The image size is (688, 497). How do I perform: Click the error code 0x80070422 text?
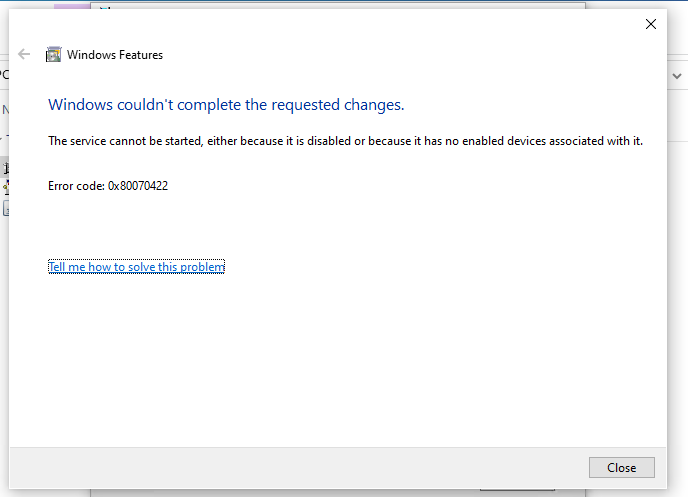[x=108, y=186]
